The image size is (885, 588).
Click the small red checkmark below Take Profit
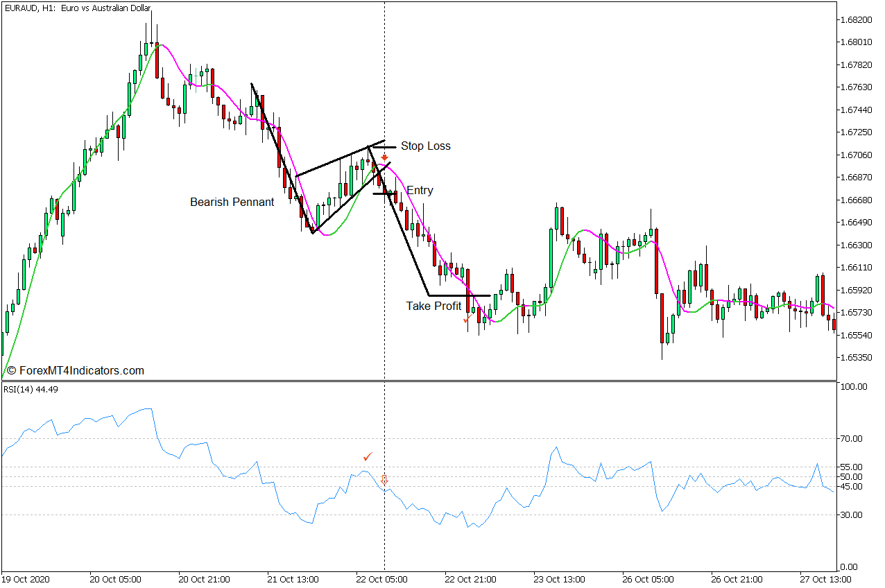pyautogui.click(x=466, y=320)
